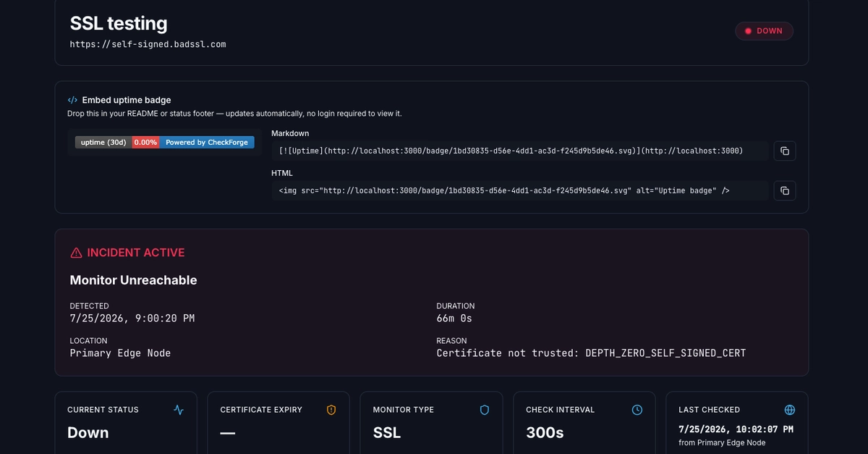Click the clock icon in Check Interval card
The width and height of the screenshot is (868, 454).
tap(637, 410)
